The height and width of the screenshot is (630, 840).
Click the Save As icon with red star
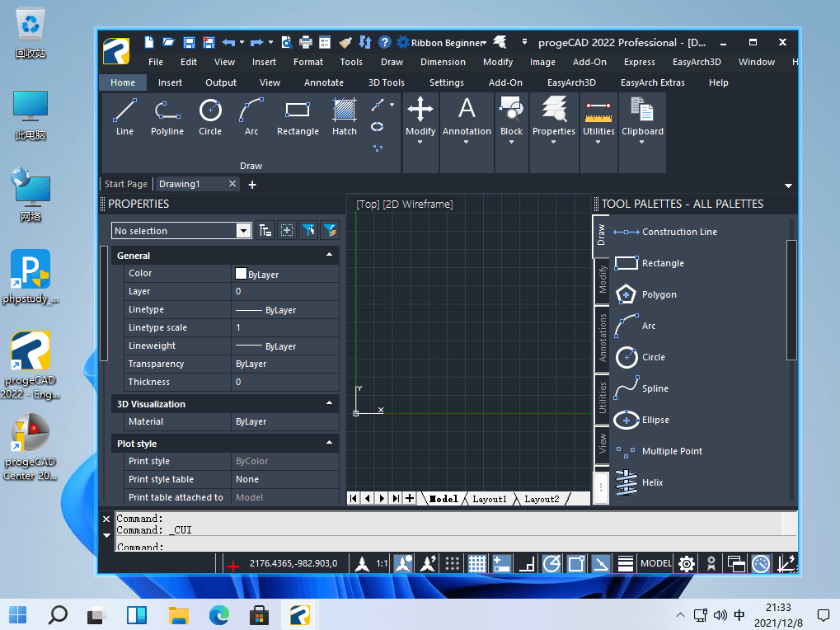tap(209, 42)
